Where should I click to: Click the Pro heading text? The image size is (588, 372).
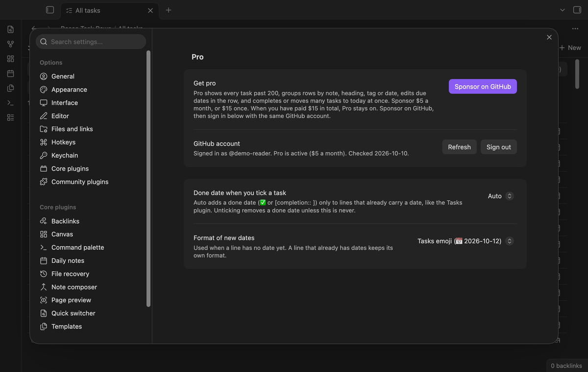197,57
